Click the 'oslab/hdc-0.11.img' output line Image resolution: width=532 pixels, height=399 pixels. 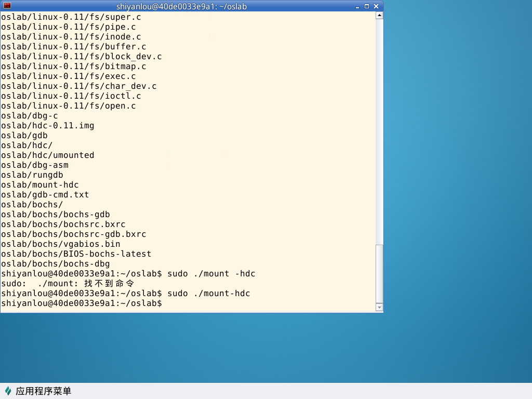pyautogui.click(x=47, y=126)
